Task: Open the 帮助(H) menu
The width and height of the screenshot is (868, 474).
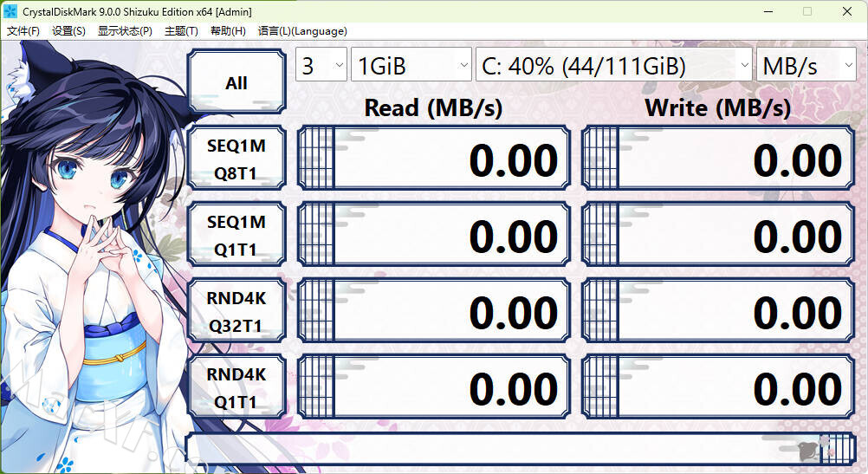Action: [228, 31]
